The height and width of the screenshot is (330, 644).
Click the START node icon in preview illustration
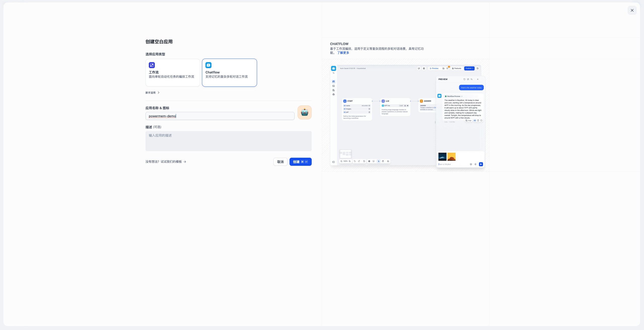tap(345, 101)
